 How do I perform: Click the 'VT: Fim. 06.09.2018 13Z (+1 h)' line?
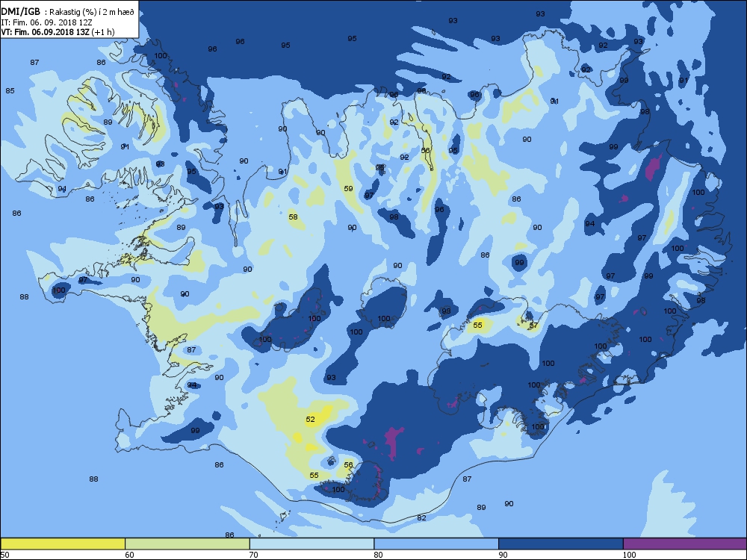58,32
